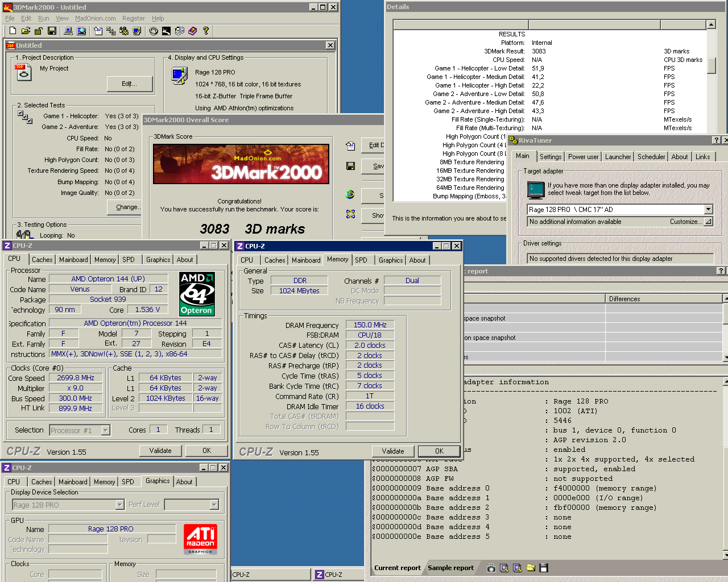Click the Select Tests checkmarks icon in toolbar
The height and width of the screenshot is (582, 728).
[x=111, y=31]
